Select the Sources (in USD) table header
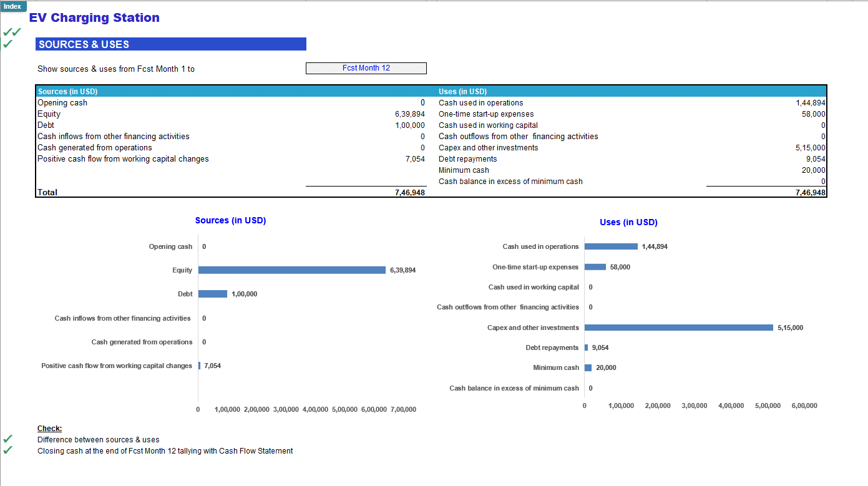The width and height of the screenshot is (868, 486). 67,92
